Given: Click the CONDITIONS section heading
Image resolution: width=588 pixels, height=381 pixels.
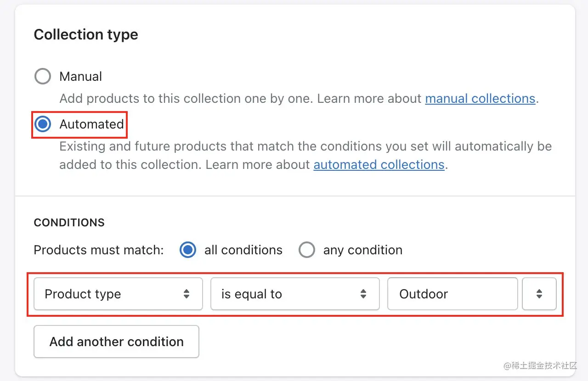Looking at the screenshot, I should coord(69,223).
